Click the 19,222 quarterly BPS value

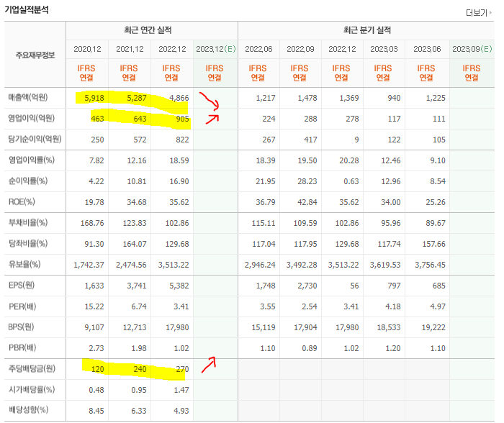point(433,327)
